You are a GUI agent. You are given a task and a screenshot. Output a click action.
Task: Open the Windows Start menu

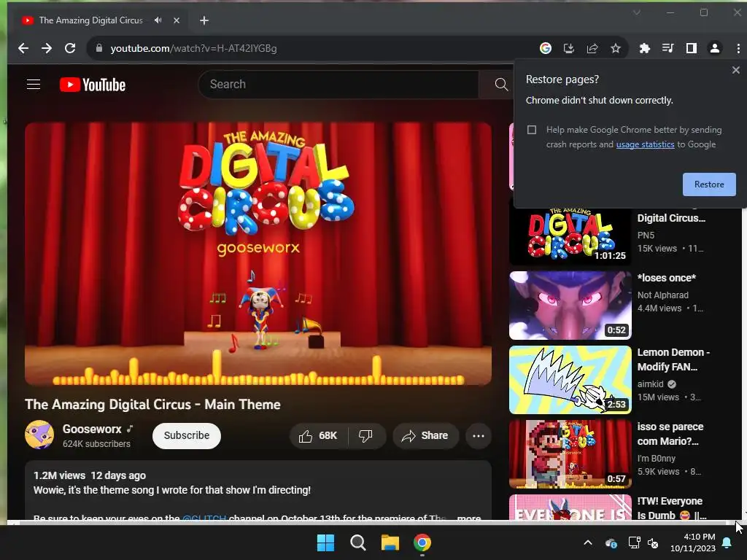click(326, 542)
